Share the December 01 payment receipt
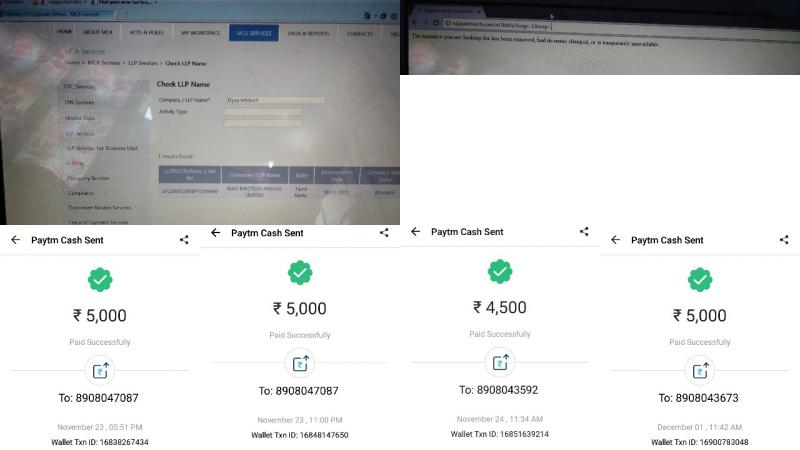Viewport: 800px width, 450px height. [784, 240]
